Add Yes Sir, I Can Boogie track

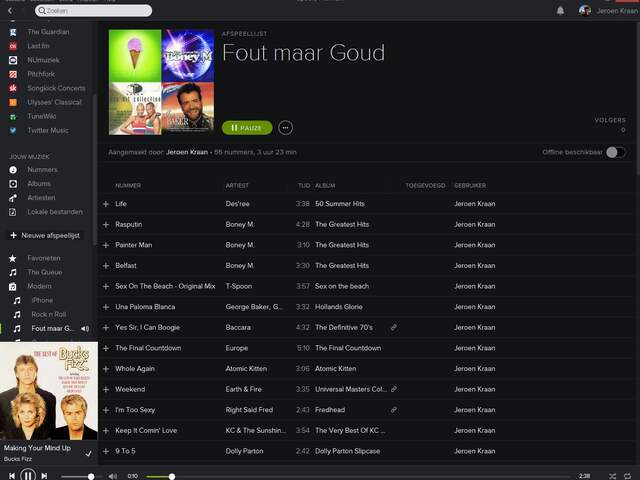(106, 327)
